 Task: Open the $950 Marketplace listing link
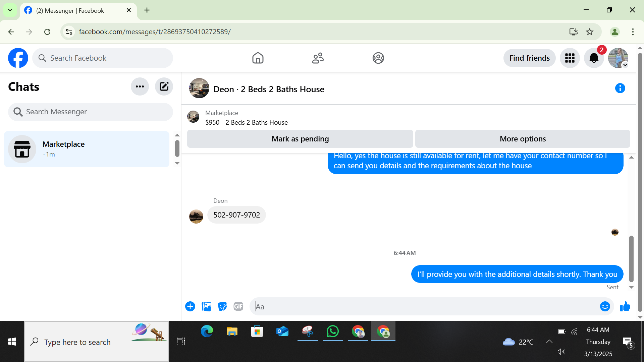coord(246,122)
